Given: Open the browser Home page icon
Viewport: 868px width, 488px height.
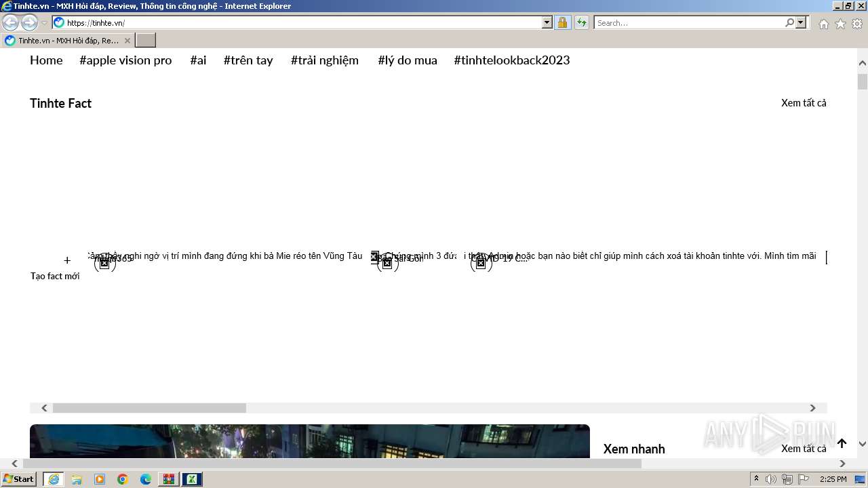Looking at the screenshot, I should (x=823, y=24).
